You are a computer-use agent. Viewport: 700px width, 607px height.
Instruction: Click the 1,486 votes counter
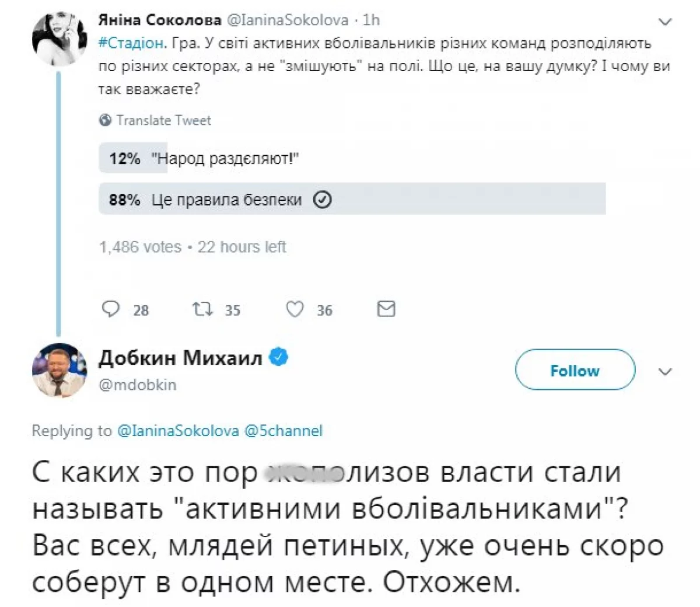139,247
